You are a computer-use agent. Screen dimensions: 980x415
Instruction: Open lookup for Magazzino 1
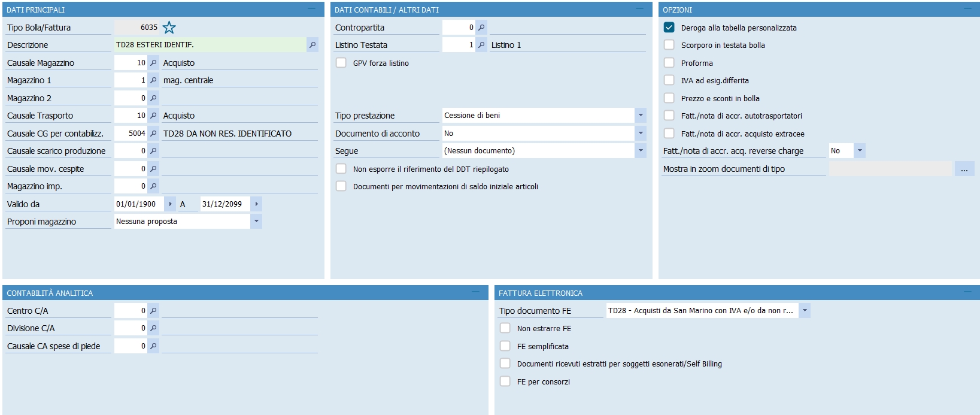(x=153, y=80)
